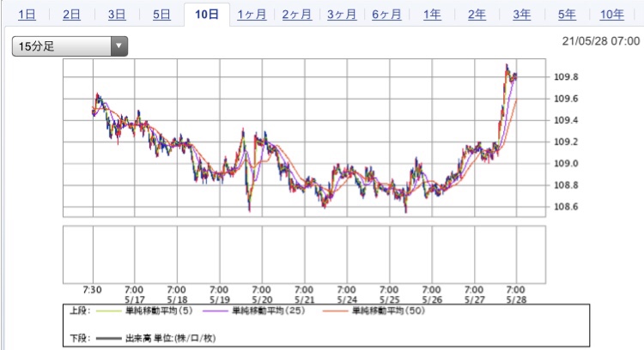Screen dimensions: 644x350
Task: Click the 108.8 price axis label
Action: [x=566, y=185]
